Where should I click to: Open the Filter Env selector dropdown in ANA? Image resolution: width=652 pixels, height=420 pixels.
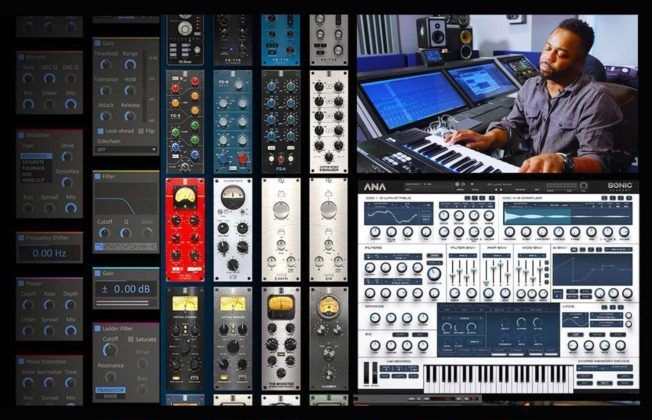[x=463, y=256]
